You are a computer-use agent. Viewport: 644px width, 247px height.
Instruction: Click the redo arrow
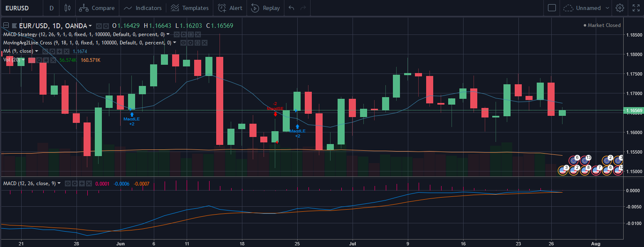[x=303, y=8]
